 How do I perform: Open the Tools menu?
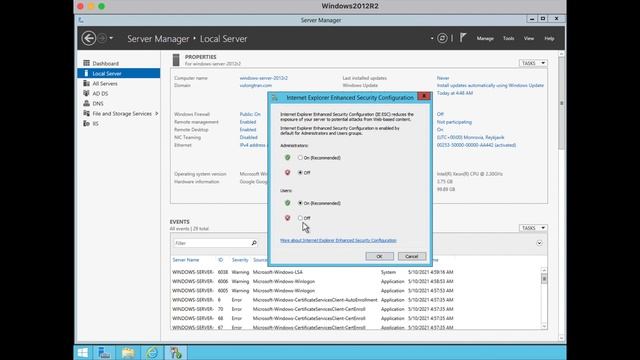tap(509, 38)
